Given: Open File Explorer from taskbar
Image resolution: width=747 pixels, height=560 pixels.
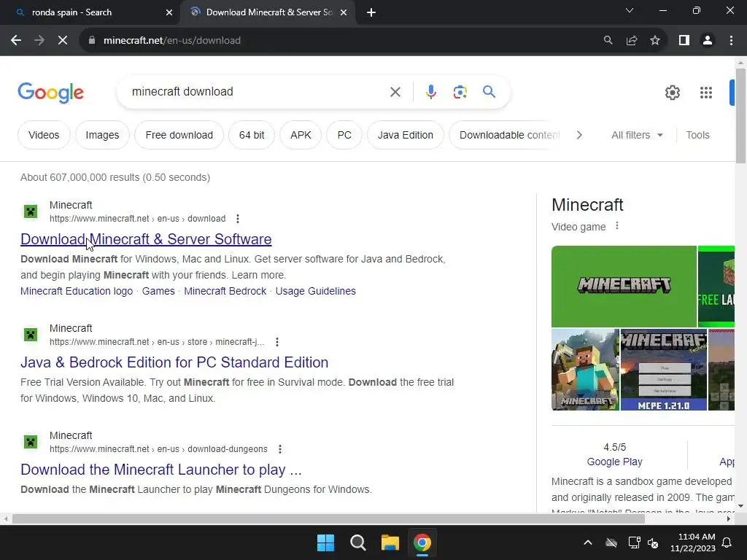Looking at the screenshot, I should (390, 542).
